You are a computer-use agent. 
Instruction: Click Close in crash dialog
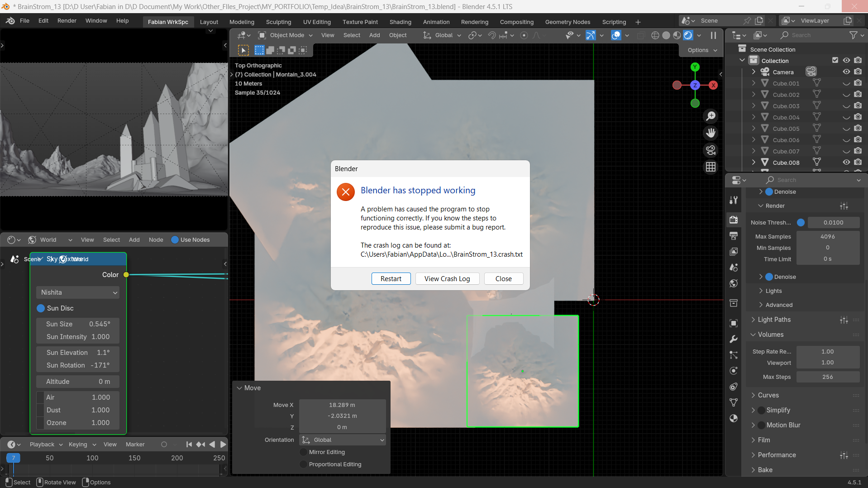click(x=503, y=279)
